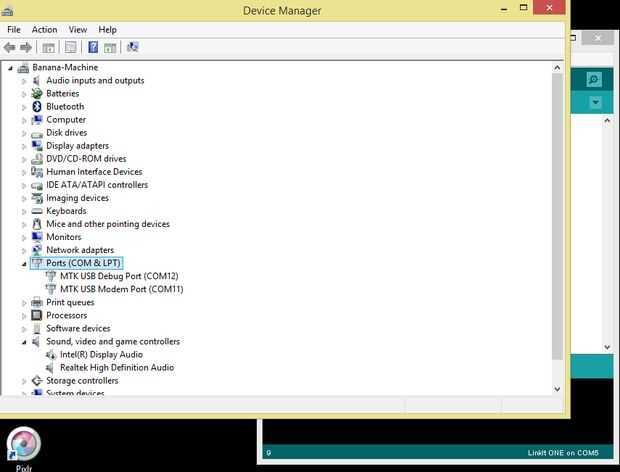Click the Human Interface Devices icon

click(x=37, y=172)
